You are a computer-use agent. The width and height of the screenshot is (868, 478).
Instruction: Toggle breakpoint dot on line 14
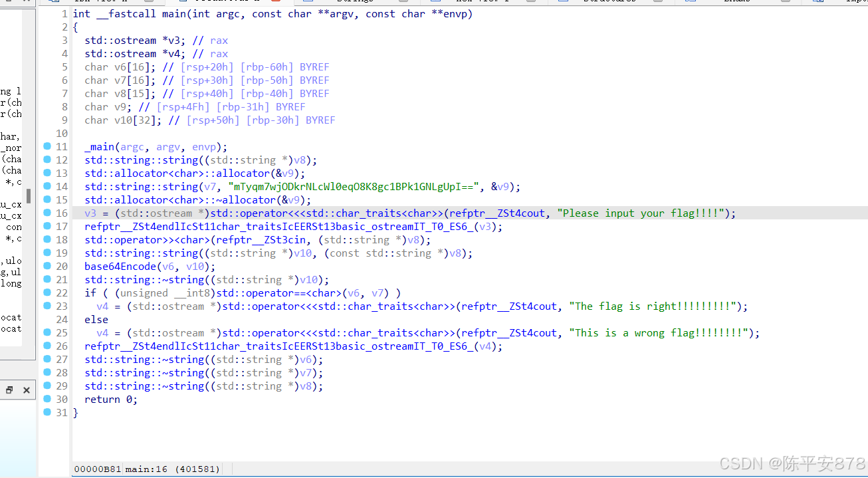pyautogui.click(x=47, y=186)
